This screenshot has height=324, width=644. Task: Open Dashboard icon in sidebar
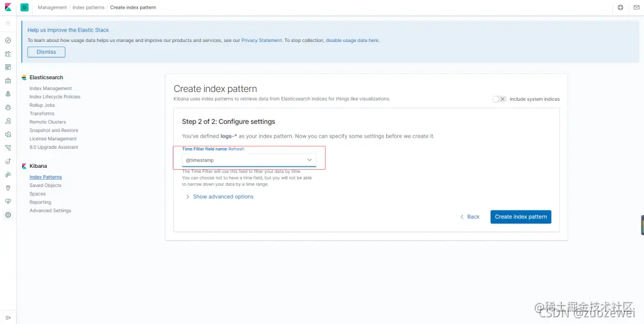(x=8, y=67)
